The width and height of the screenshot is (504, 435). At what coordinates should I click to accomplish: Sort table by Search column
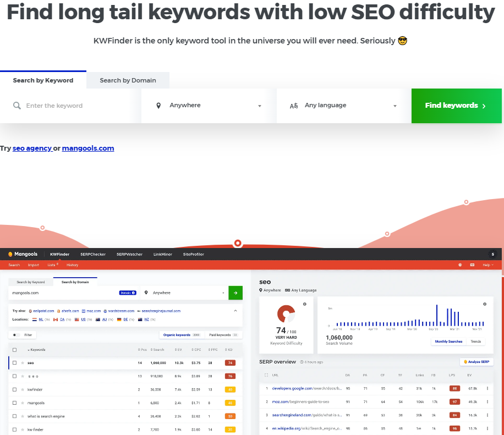[x=157, y=350]
